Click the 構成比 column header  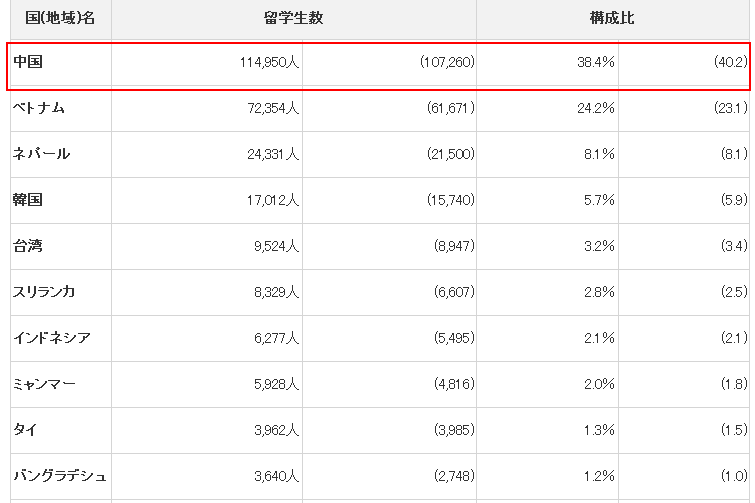point(612,18)
